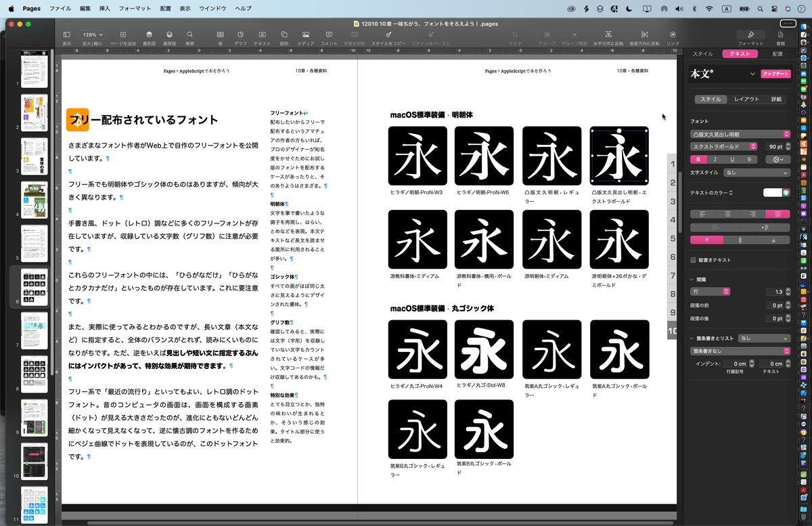Open the 128% zoom level dropdown

(93, 35)
